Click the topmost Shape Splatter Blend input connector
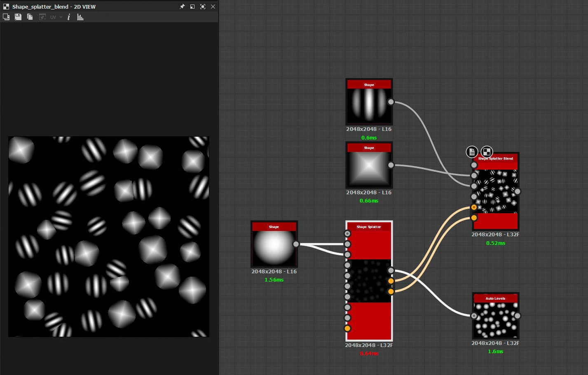588x375 pixels. pos(474,165)
